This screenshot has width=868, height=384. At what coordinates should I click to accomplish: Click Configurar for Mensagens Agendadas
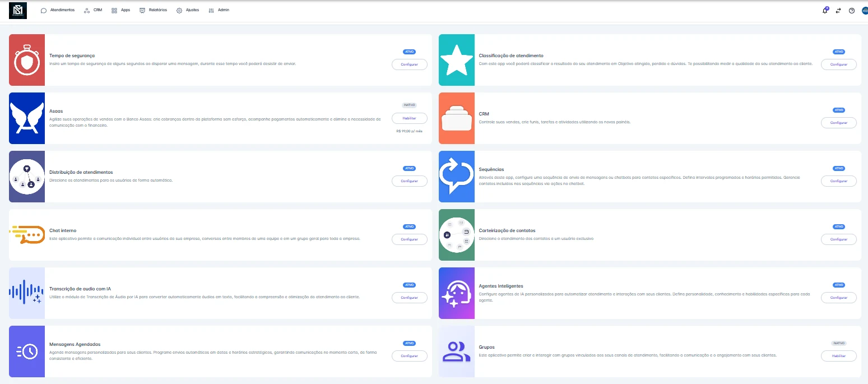[409, 356]
